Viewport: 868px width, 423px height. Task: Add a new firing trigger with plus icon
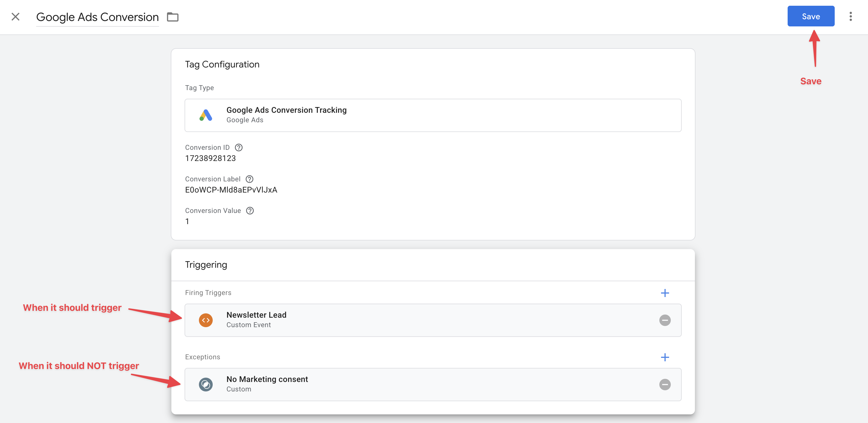664,293
